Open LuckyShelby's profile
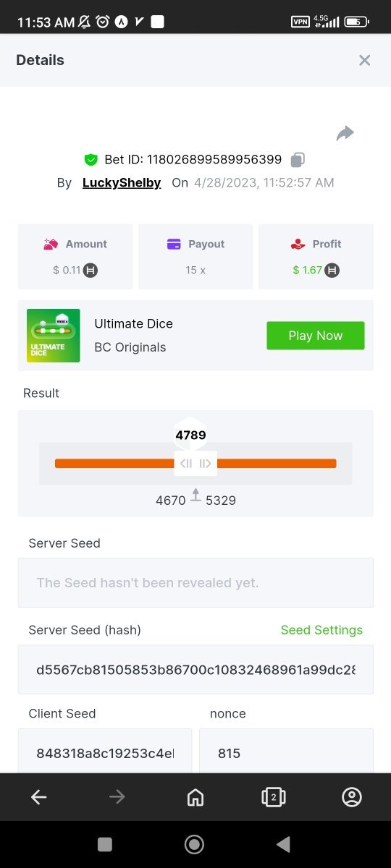The height and width of the screenshot is (868, 391). tap(122, 183)
